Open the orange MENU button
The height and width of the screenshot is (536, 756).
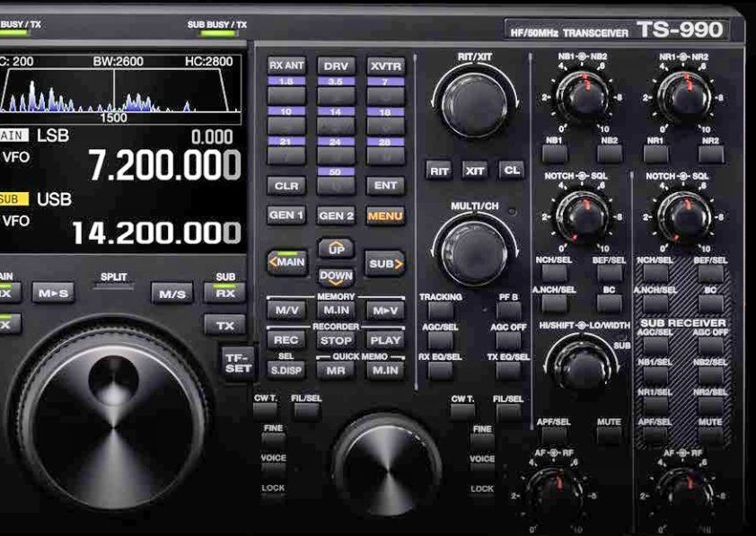pyautogui.click(x=385, y=215)
